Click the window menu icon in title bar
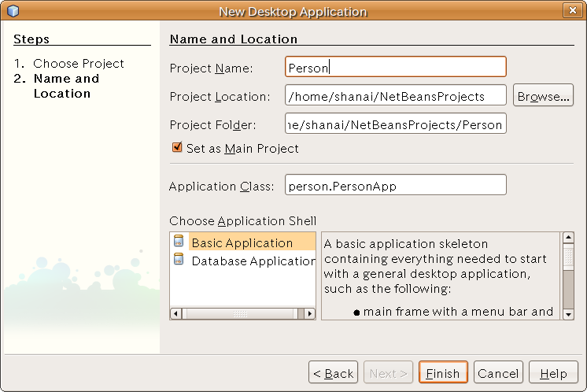The height and width of the screenshot is (392, 587). tap(13, 11)
